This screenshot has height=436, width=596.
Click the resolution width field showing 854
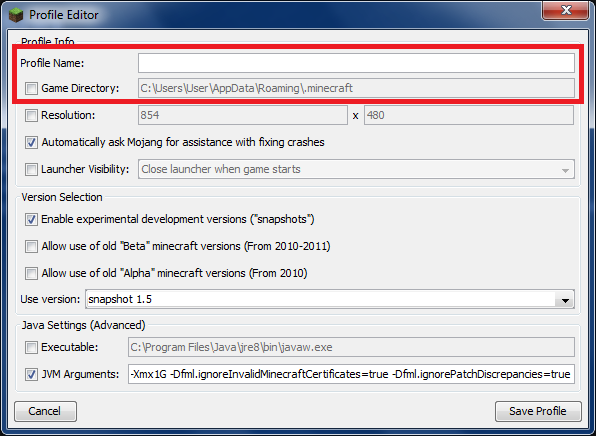[243, 115]
